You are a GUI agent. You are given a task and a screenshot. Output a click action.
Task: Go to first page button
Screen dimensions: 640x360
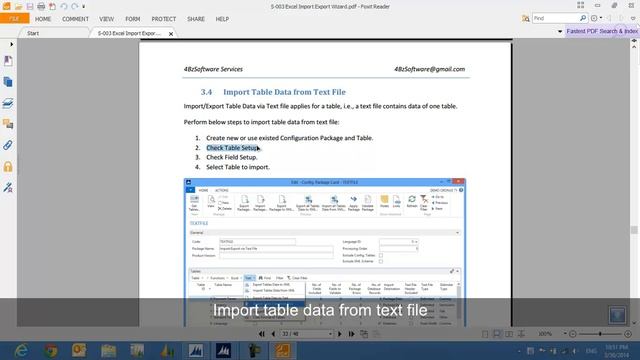262,334
